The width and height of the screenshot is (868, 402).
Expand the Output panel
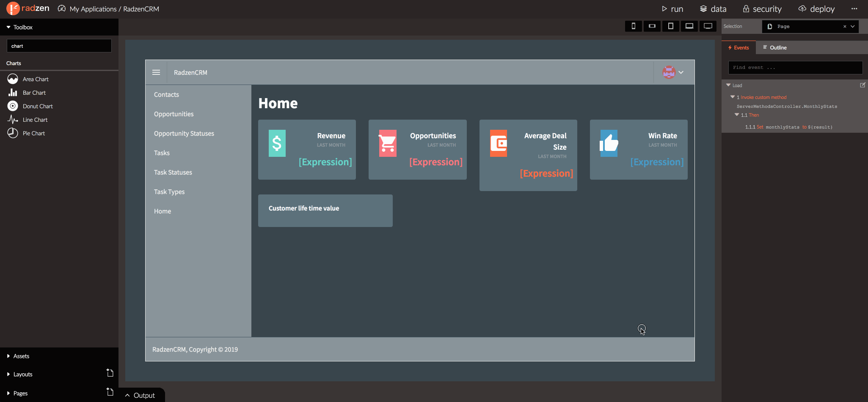tap(141, 395)
